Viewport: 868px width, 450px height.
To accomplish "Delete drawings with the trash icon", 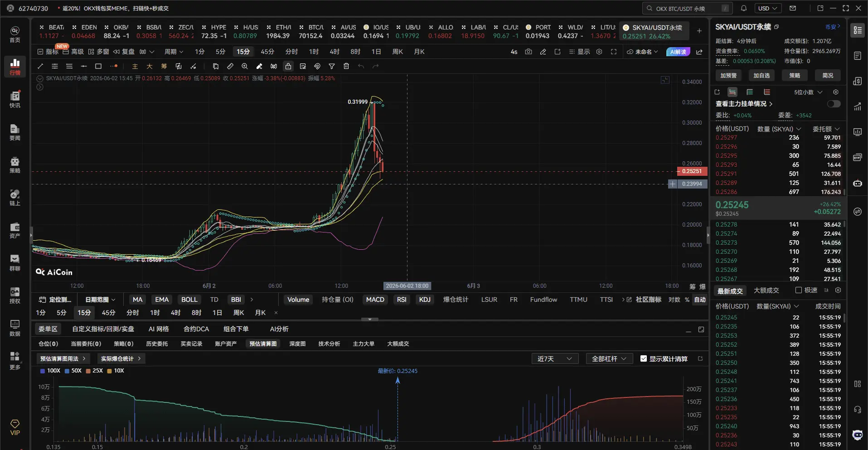I will pyautogui.click(x=346, y=66).
